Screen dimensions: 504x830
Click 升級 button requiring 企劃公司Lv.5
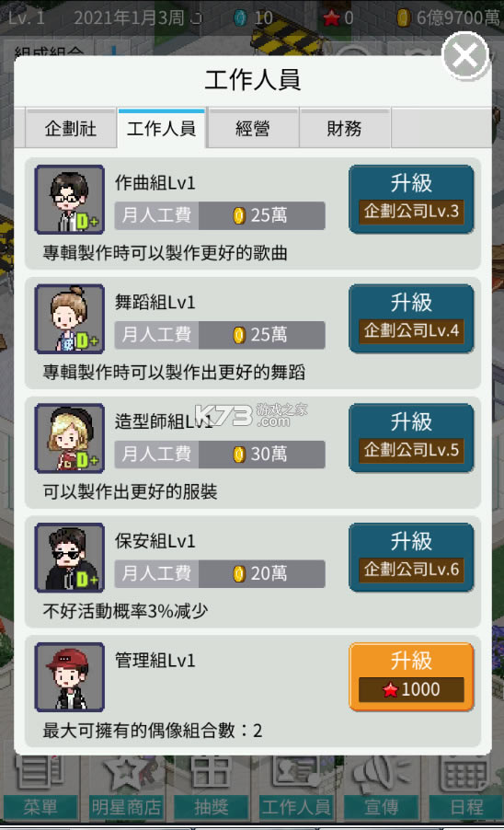(411, 438)
